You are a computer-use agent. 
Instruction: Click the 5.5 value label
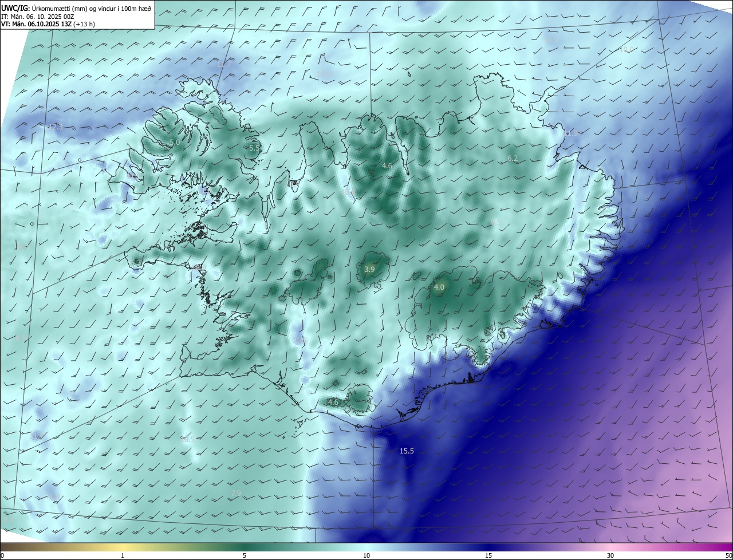(255, 148)
